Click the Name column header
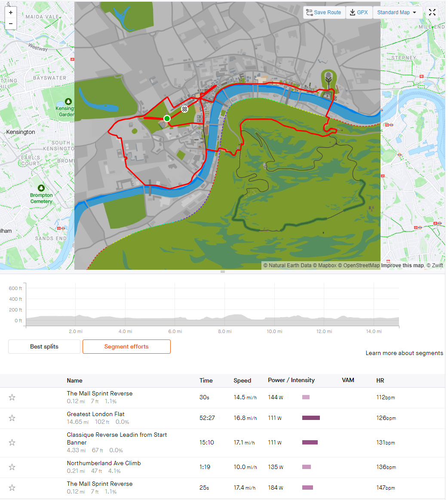This screenshot has height=500, width=448. [74, 380]
